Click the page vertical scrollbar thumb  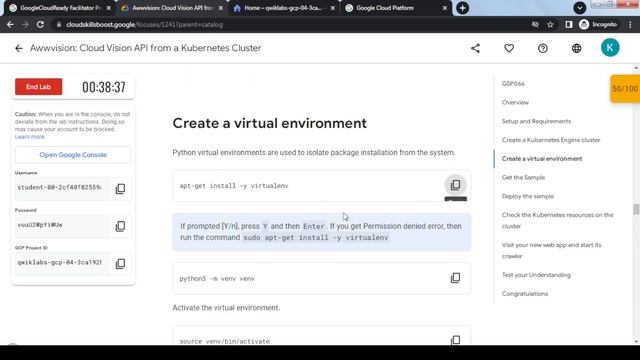pos(636,209)
